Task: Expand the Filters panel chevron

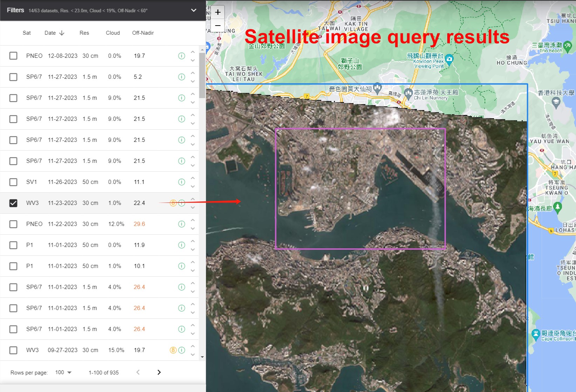Action: click(x=193, y=11)
